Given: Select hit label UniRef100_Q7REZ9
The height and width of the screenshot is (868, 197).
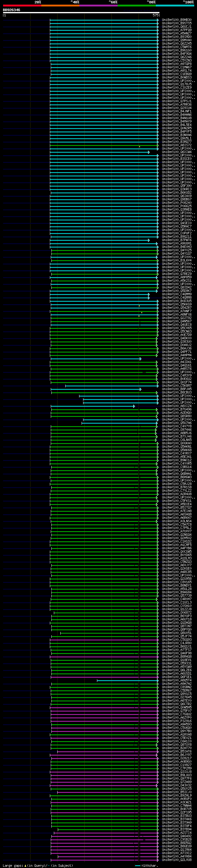Looking at the screenshot, I should pyautogui.click(x=177, y=274).
